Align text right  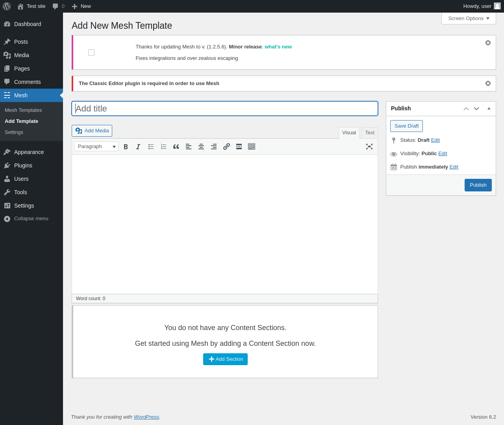pos(214,147)
